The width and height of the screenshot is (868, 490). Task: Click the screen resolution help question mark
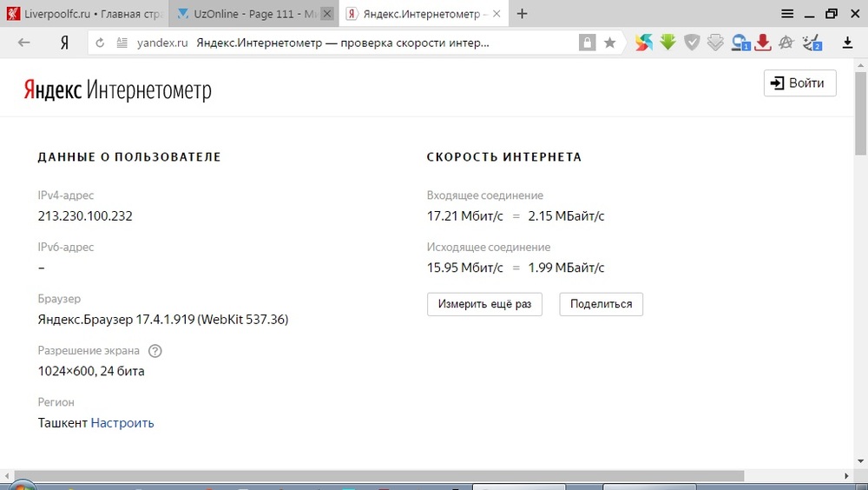click(x=155, y=351)
